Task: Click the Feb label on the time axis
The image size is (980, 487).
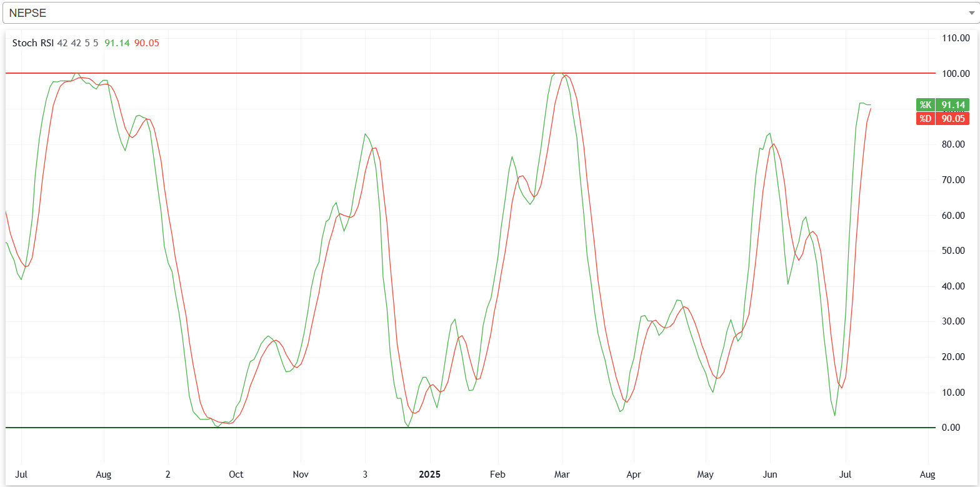Action: click(497, 474)
